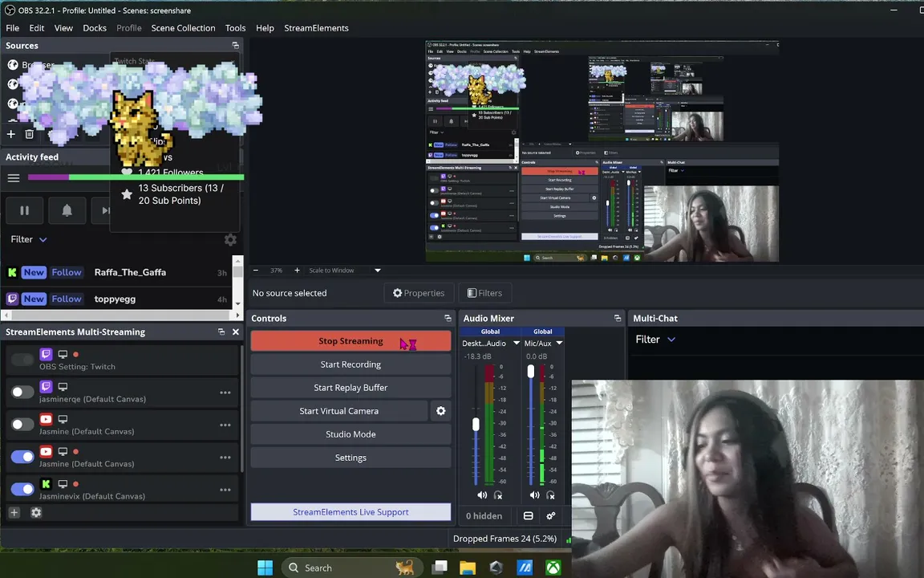This screenshot has height=578, width=924.
Task: Open the Help menu
Action: (x=265, y=28)
